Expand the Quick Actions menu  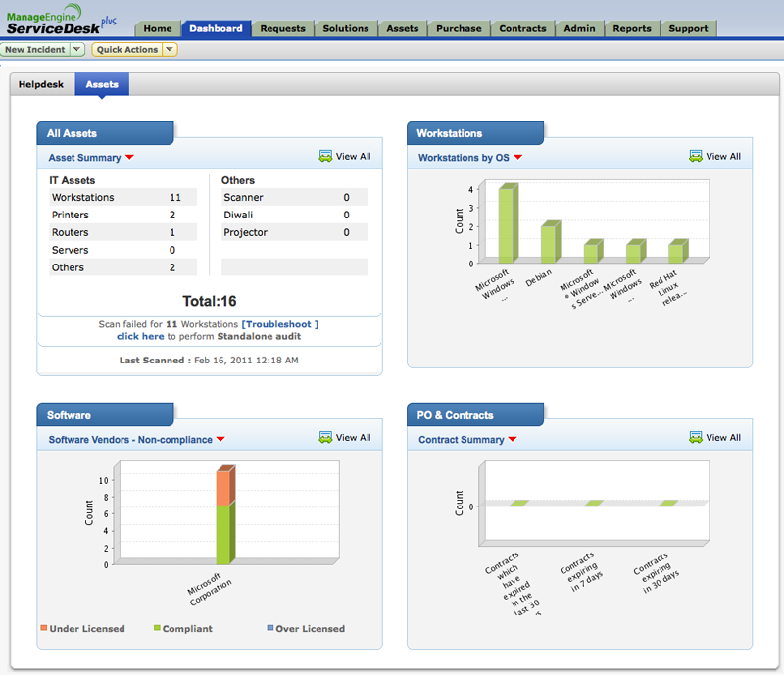(x=169, y=49)
